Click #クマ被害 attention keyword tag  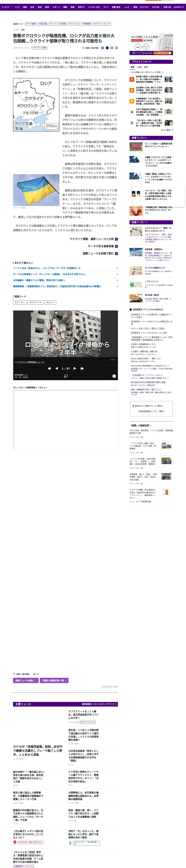[31, 24]
